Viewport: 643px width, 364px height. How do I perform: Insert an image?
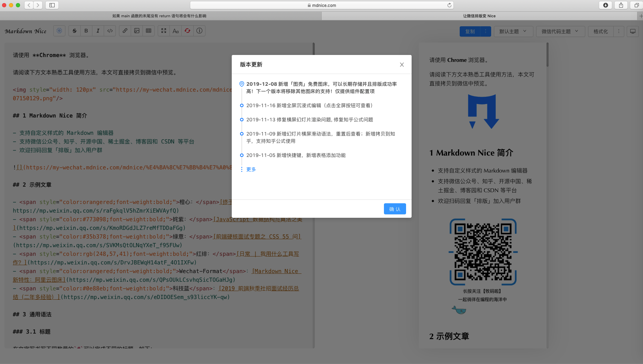click(x=137, y=31)
